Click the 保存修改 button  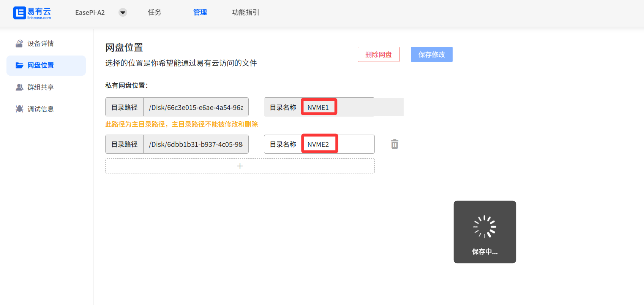[x=431, y=54]
